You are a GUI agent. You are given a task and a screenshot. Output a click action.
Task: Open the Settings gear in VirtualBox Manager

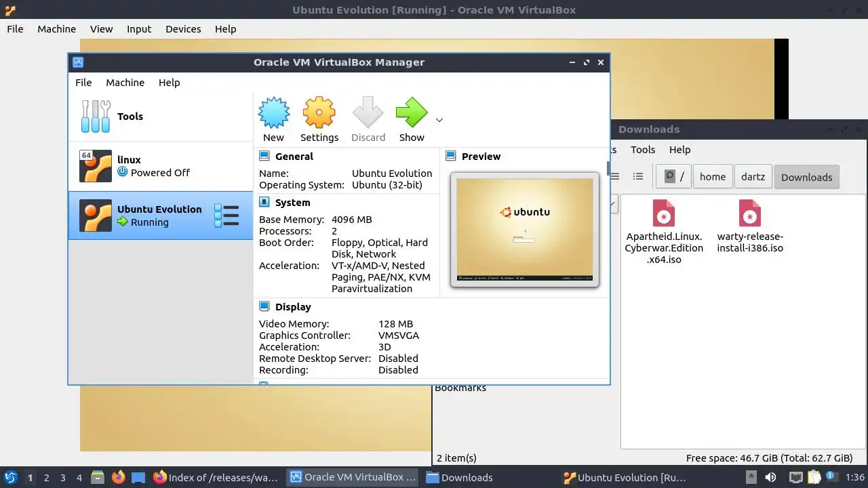(319, 113)
